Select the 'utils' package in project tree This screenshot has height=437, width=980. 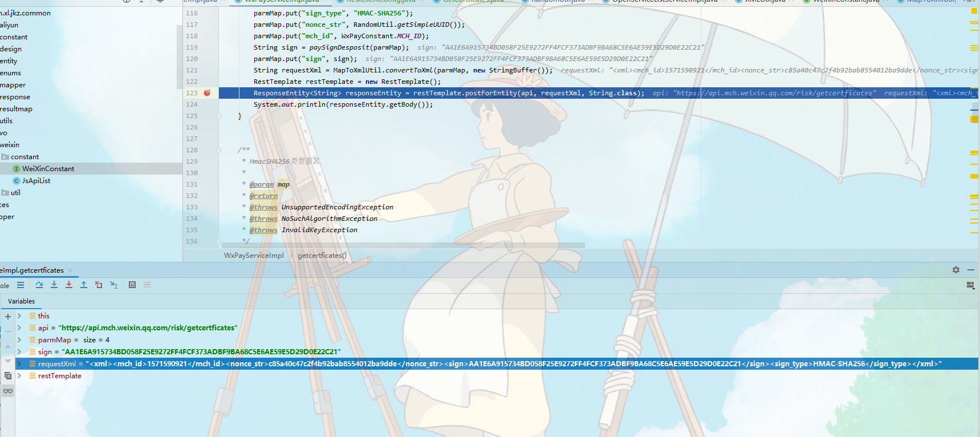coord(6,121)
